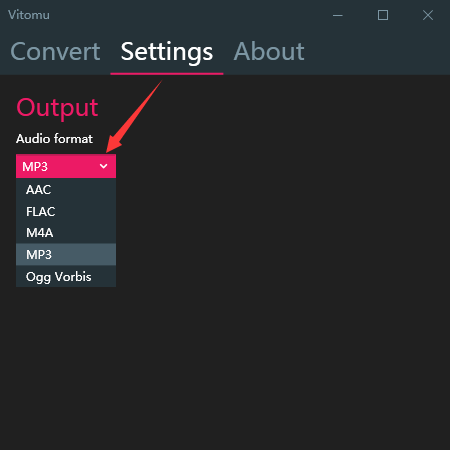Click the pink Output heading
The width and height of the screenshot is (450, 450).
[x=57, y=108]
